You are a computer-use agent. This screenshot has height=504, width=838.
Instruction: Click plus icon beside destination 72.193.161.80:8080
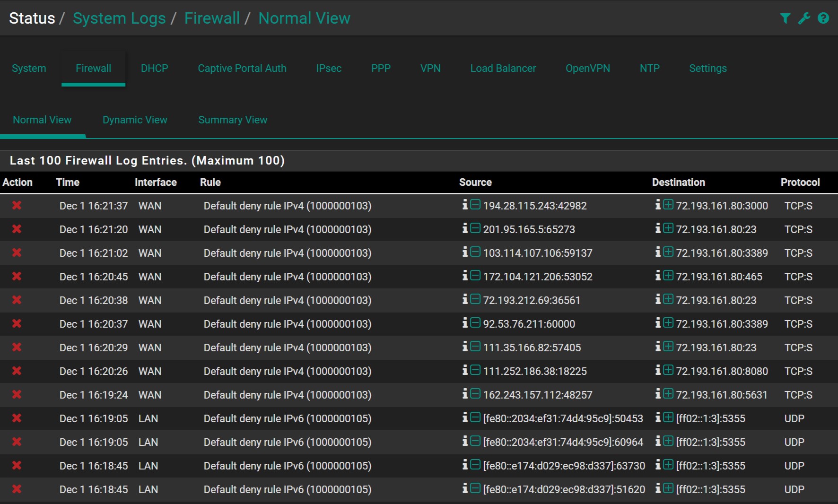(x=668, y=370)
